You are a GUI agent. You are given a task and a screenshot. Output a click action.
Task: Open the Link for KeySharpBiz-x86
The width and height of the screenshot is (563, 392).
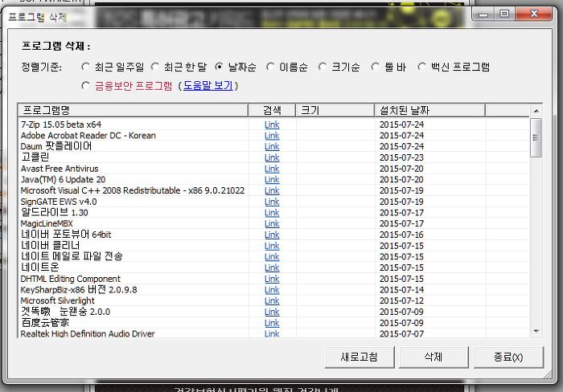click(x=272, y=290)
